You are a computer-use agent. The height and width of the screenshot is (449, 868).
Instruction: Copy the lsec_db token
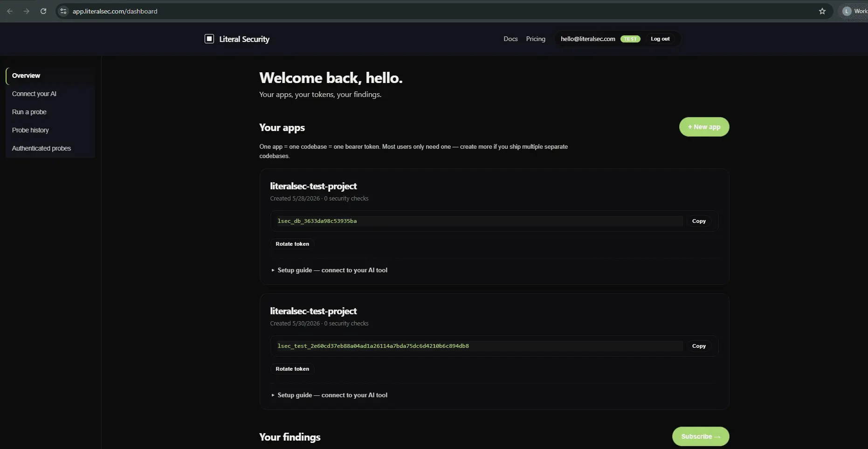point(699,221)
